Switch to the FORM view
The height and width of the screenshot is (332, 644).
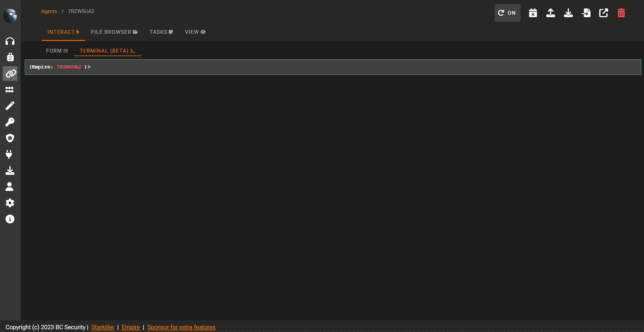point(57,51)
